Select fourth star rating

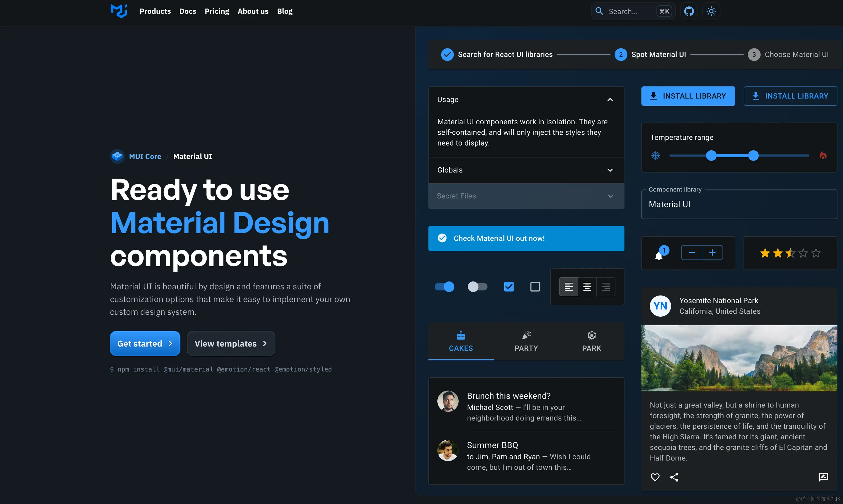point(803,253)
